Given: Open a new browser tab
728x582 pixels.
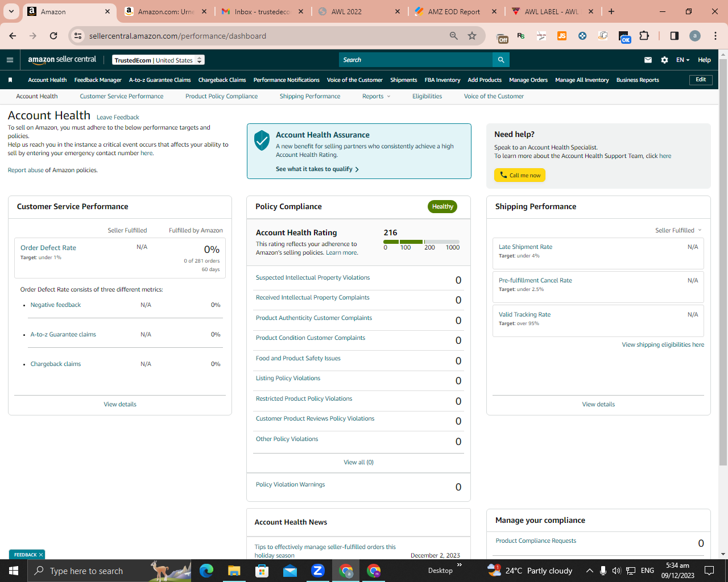Looking at the screenshot, I should coord(611,11).
